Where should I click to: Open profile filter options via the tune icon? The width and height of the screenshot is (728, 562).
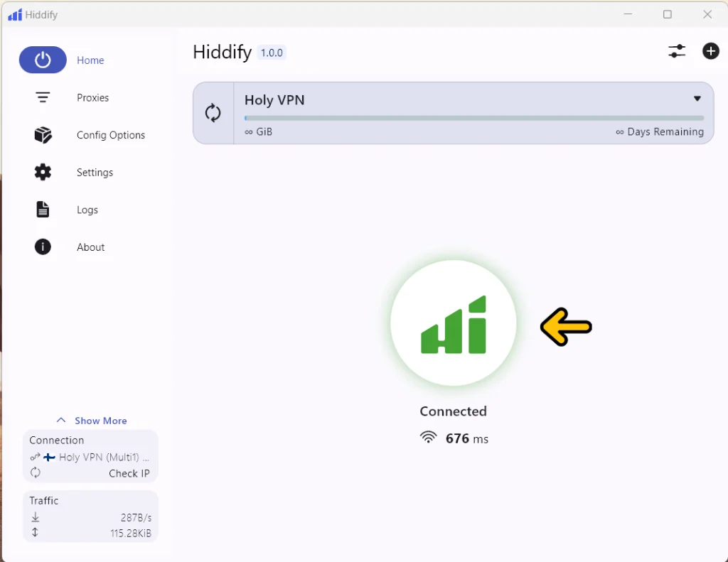[677, 51]
